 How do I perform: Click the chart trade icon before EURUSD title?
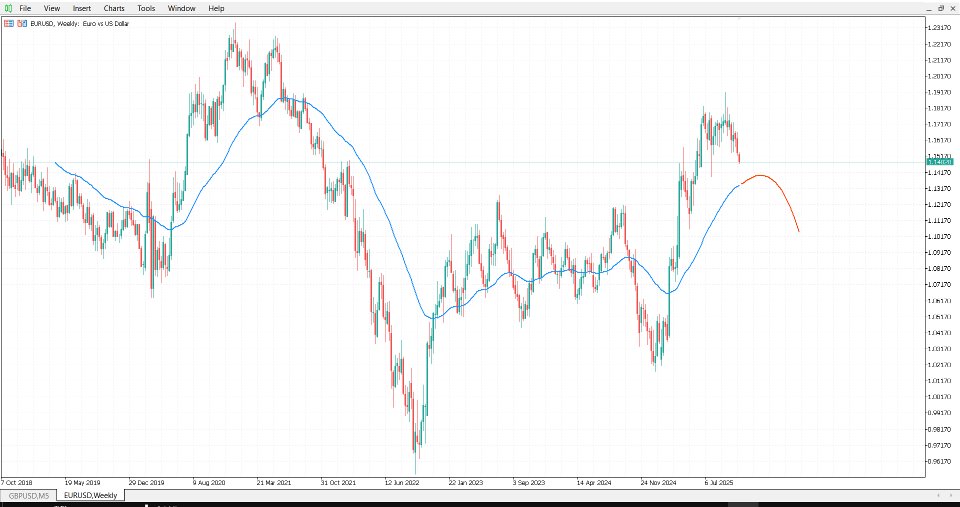(x=22, y=23)
